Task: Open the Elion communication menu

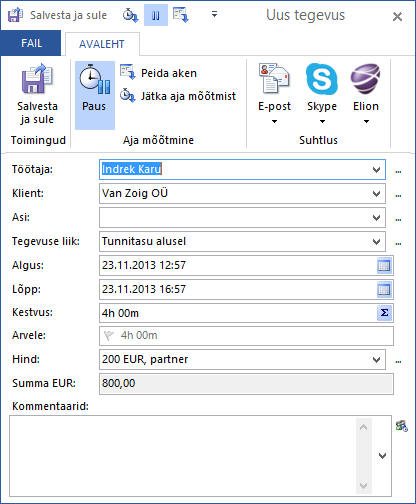Action: click(366, 94)
